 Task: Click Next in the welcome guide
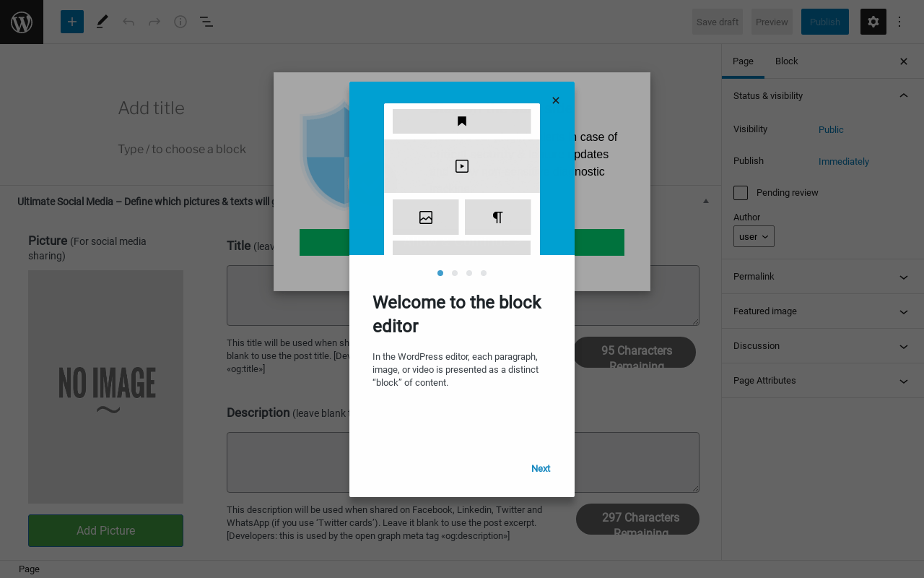coord(541,468)
